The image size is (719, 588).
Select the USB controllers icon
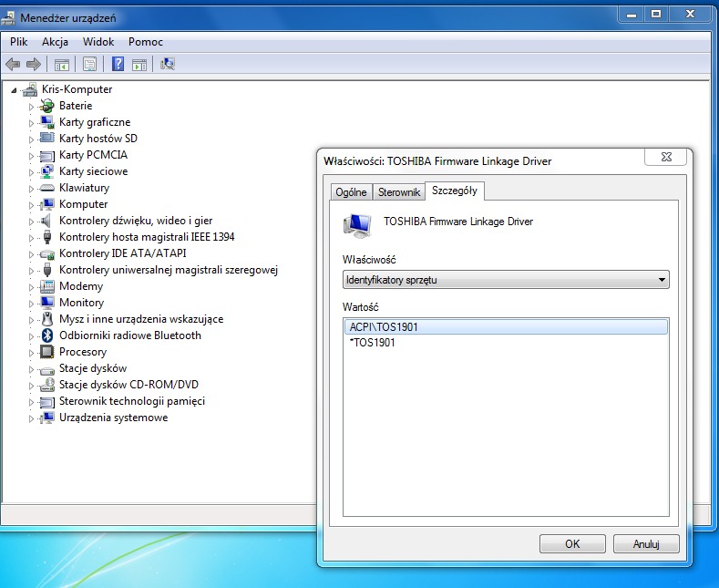[x=47, y=270]
